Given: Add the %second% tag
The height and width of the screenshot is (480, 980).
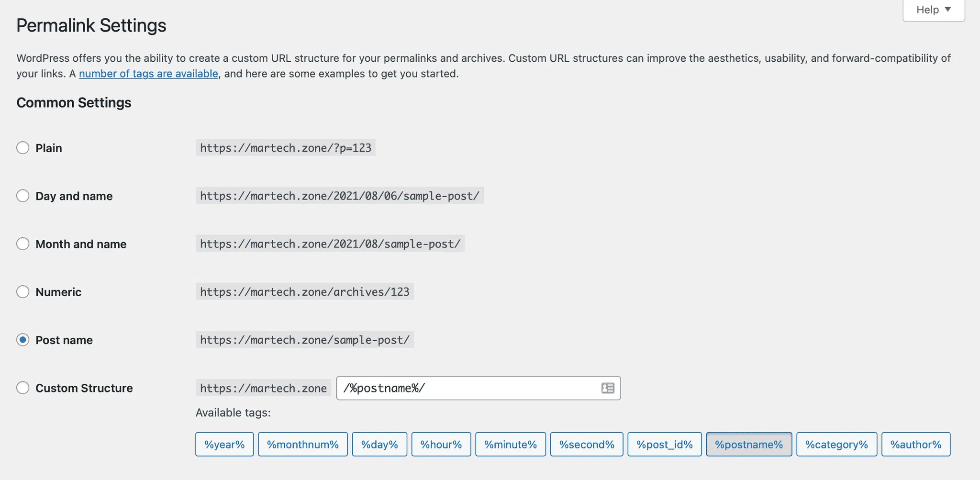Looking at the screenshot, I should coord(587,445).
